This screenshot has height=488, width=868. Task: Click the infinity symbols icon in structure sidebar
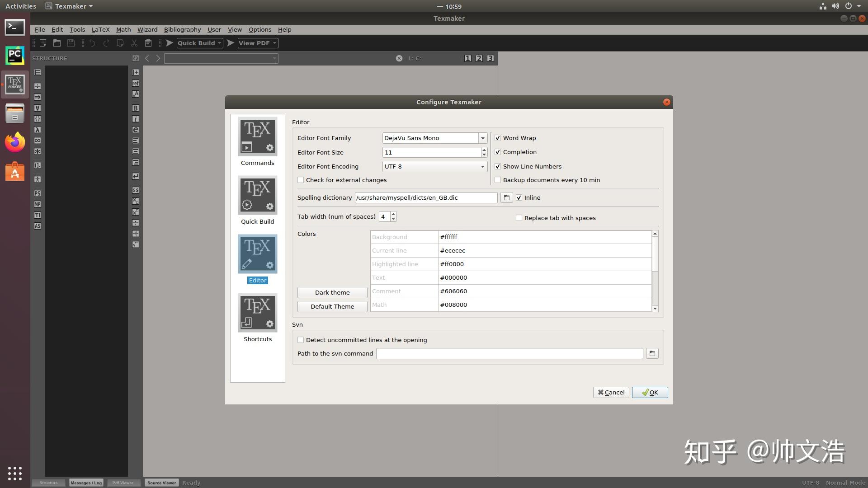(38, 141)
